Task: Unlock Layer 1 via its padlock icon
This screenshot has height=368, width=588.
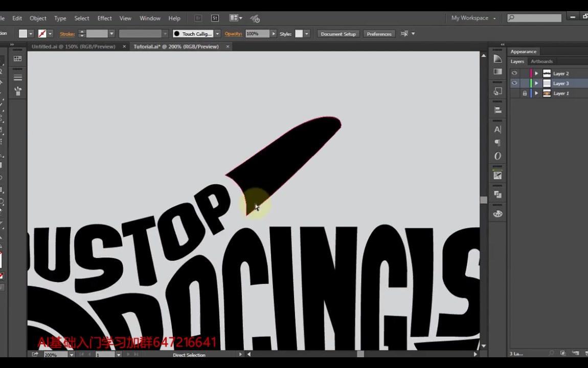Action: click(x=525, y=93)
